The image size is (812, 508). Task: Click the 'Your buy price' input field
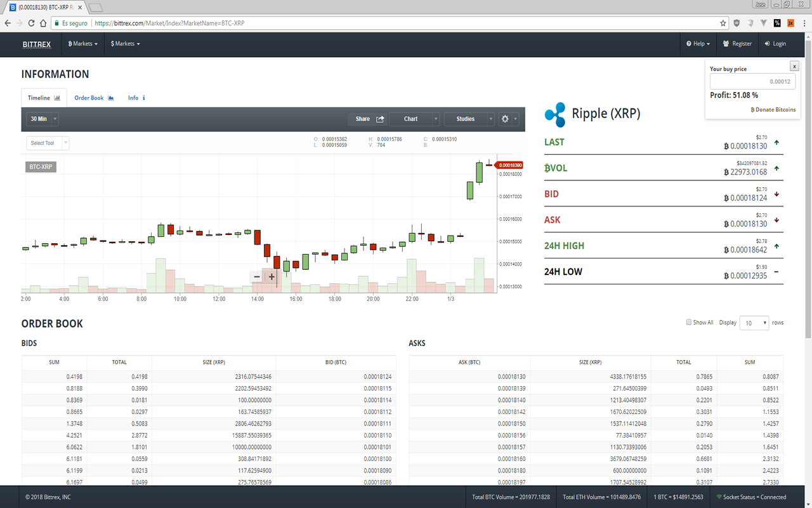pyautogui.click(x=752, y=81)
